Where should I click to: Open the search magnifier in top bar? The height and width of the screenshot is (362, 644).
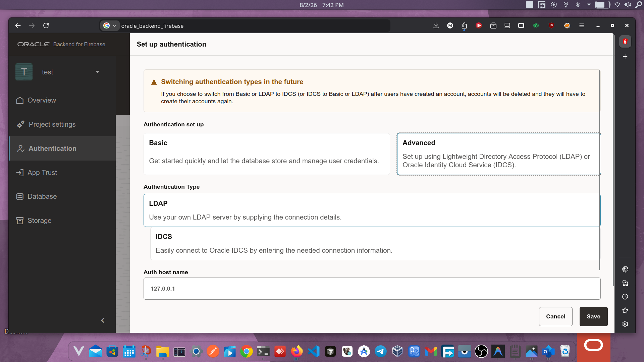[639, 5]
